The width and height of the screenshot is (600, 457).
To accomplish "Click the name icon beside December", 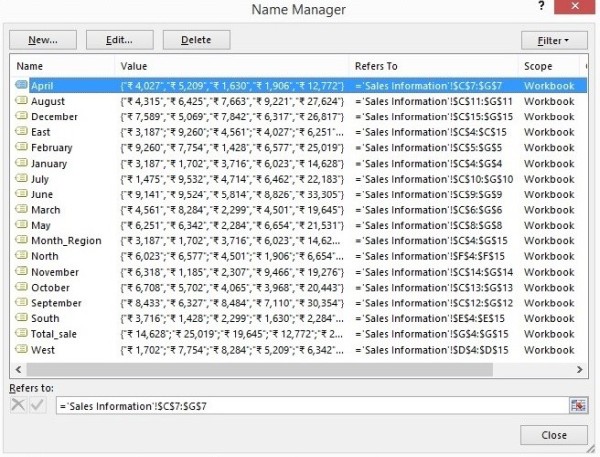I will click(x=22, y=117).
